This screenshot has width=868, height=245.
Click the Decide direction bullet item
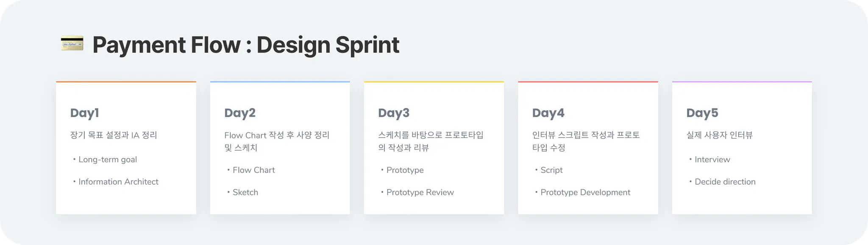click(725, 182)
